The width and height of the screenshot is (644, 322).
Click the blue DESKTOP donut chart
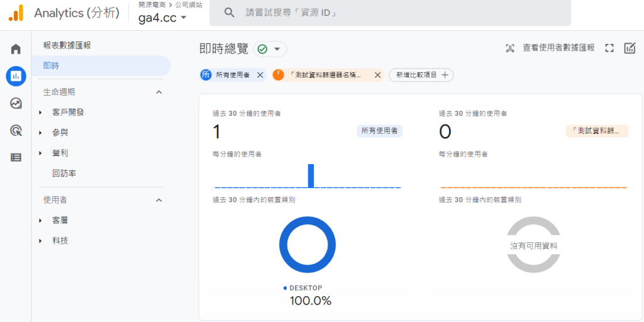pyautogui.click(x=307, y=245)
